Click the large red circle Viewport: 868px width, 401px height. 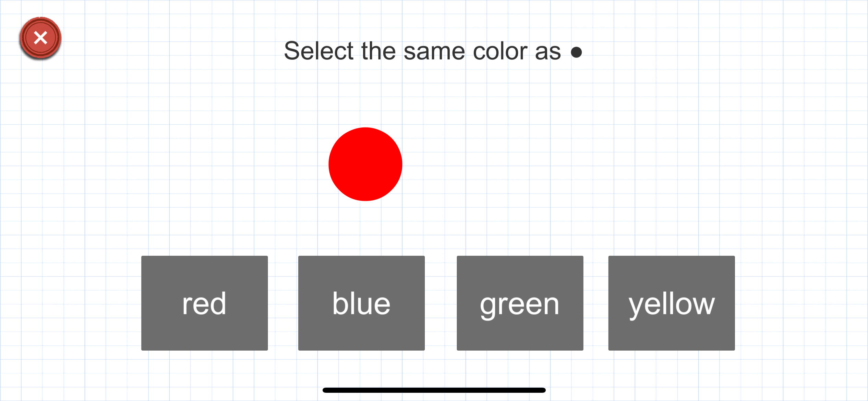point(365,164)
